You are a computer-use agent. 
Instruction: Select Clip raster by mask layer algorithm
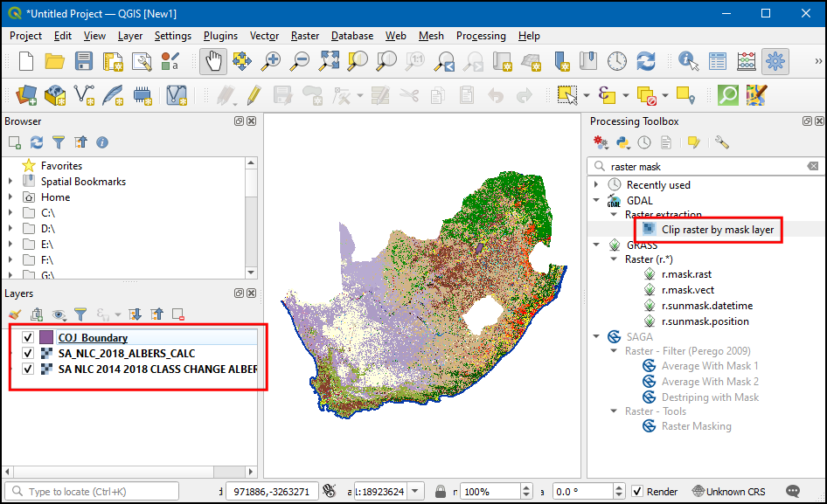click(717, 230)
